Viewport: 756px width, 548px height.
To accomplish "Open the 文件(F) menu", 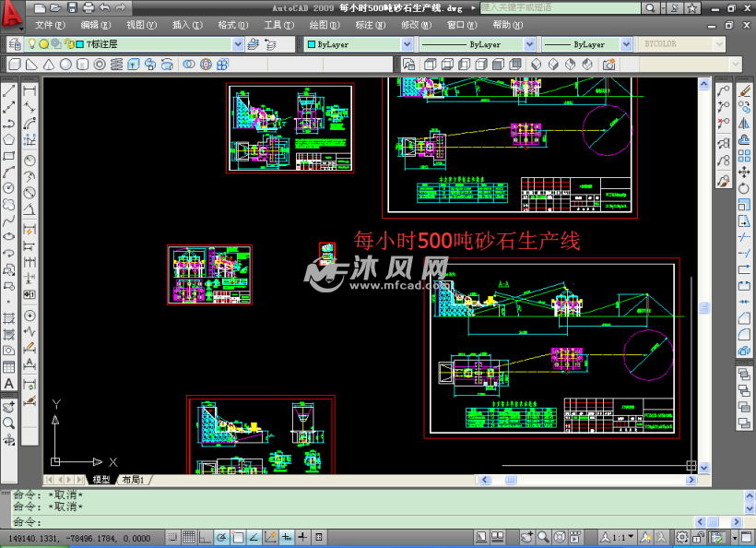I will 50,25.
